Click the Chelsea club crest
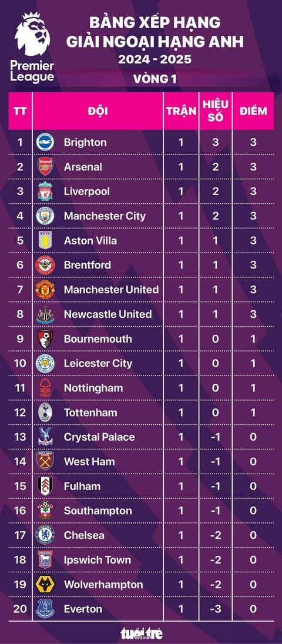 45,535
